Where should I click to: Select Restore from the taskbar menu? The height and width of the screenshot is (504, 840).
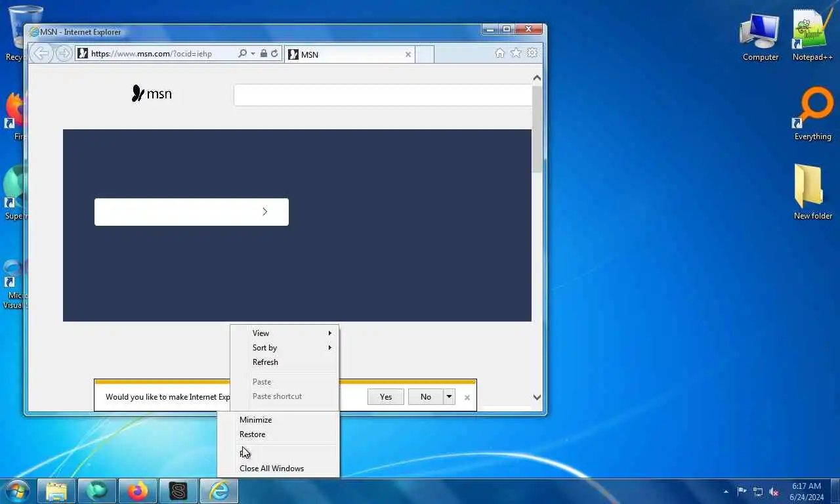point(278,434)
